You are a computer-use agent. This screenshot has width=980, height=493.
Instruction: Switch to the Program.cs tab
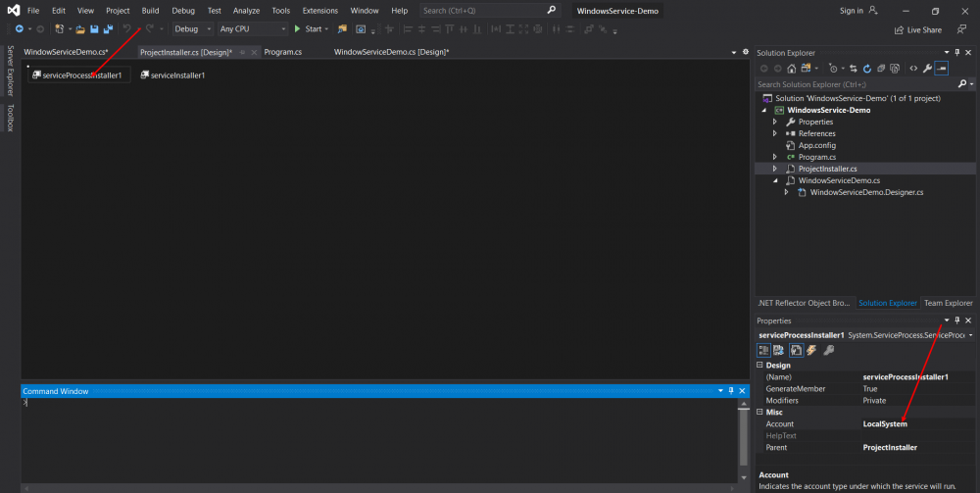tap(283, 52)
